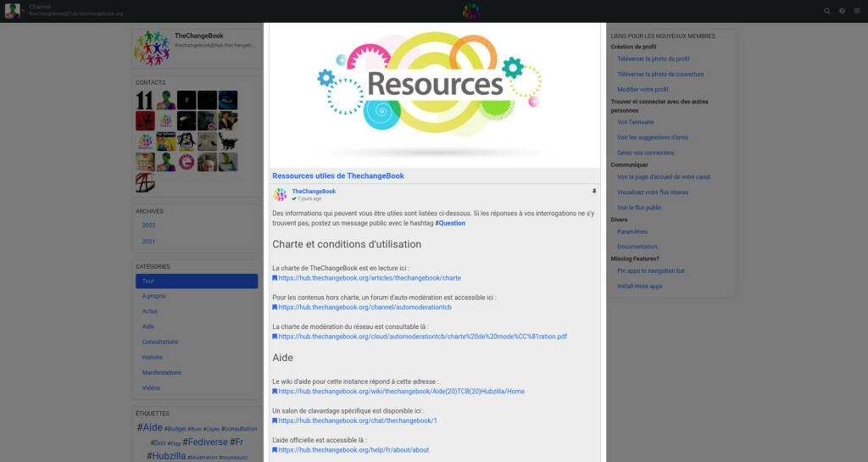Open the 2022 archive

[148, 225]
